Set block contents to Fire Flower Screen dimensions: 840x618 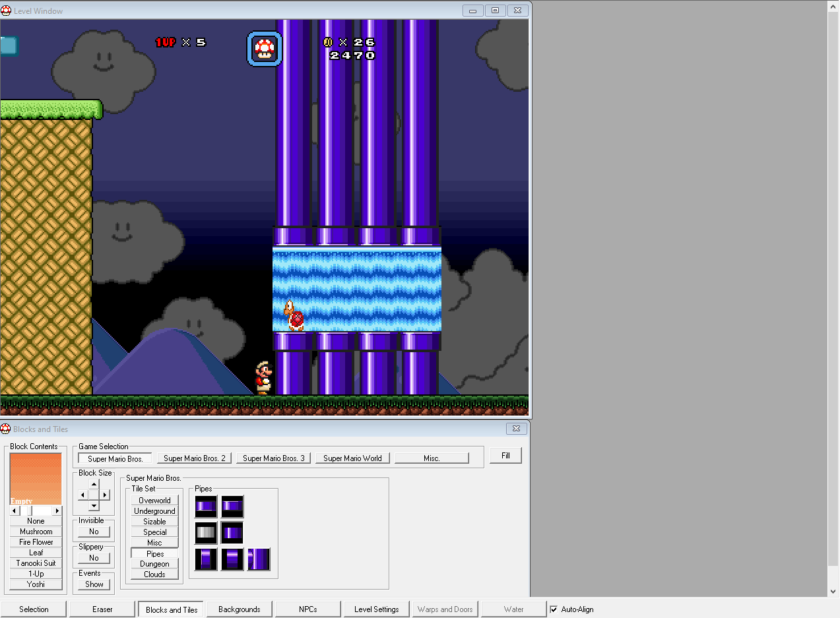[36, 542]
